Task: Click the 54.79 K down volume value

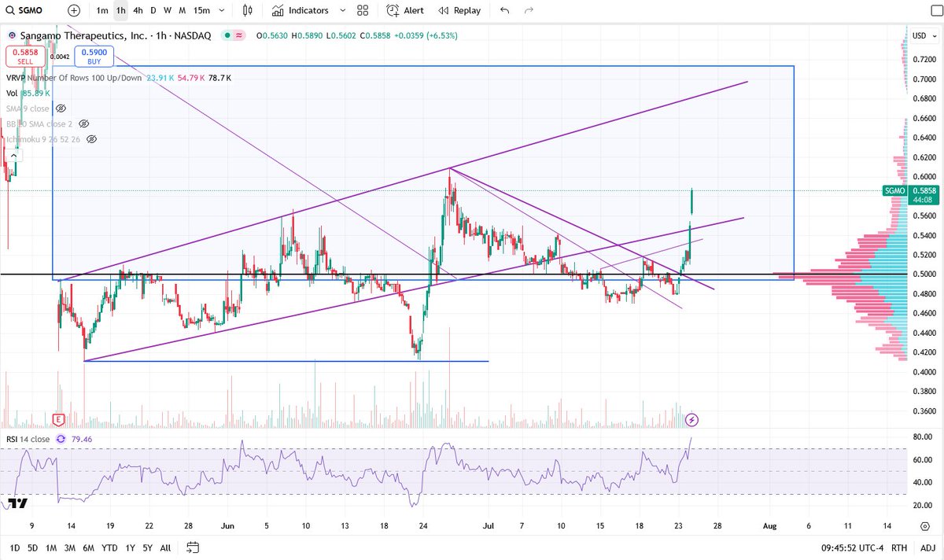Action: 190,78
